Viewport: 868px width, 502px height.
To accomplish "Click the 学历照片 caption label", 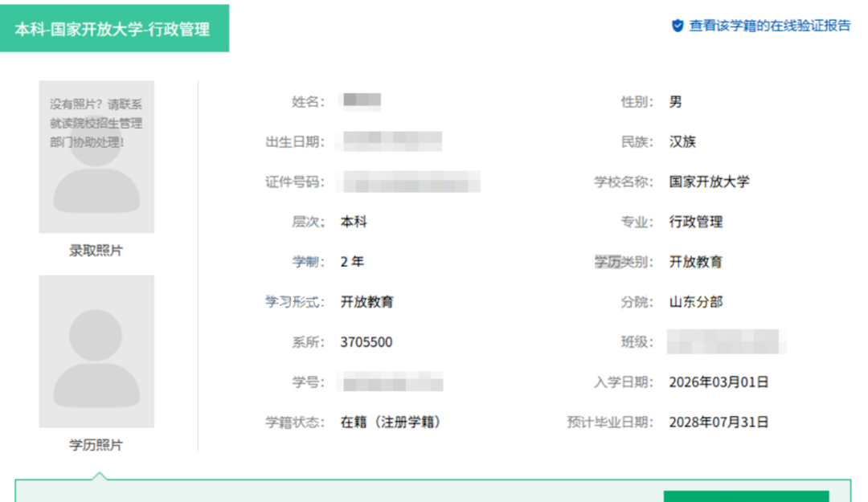I will tap(96, 444).
